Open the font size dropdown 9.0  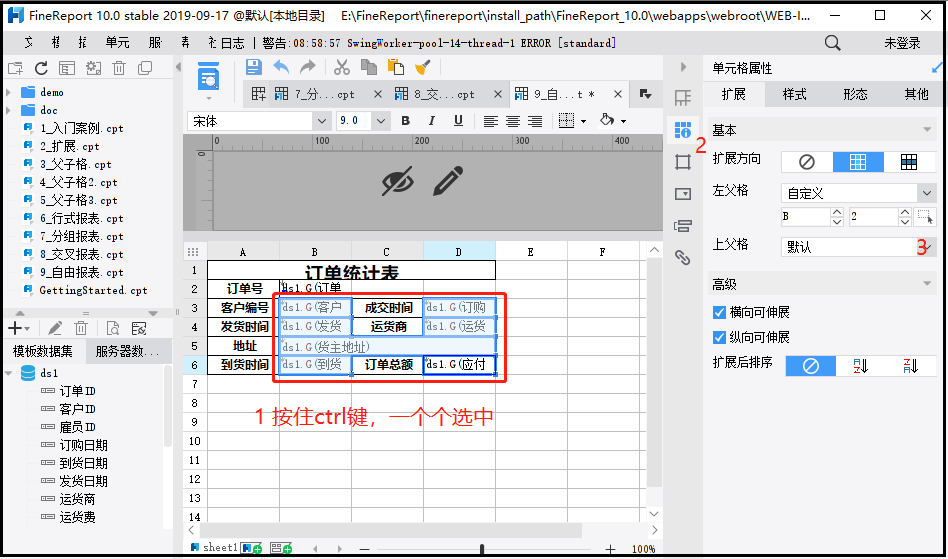click(x=380, y=121)
